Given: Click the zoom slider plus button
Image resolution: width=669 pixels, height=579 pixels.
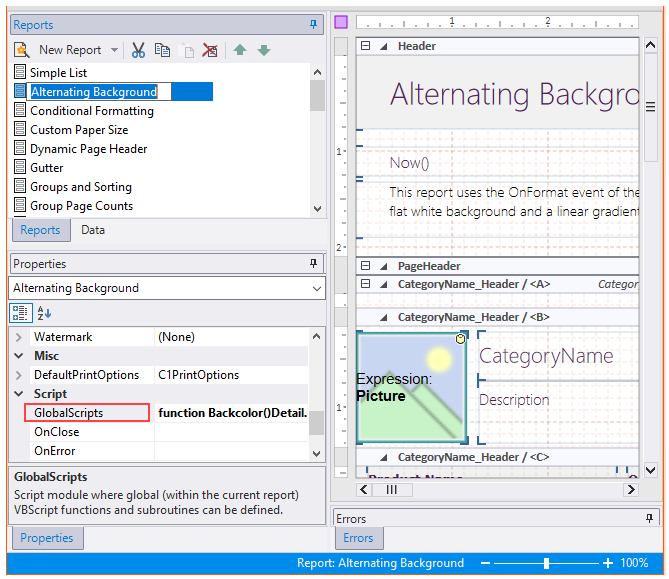Looking at the screenshot, I should pyautogui.click(x=607, y=563).
